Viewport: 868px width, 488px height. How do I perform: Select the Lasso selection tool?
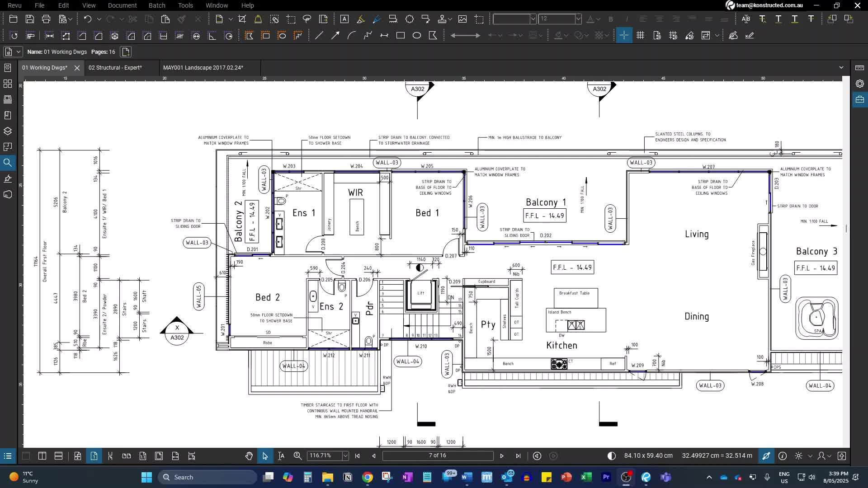307,19
